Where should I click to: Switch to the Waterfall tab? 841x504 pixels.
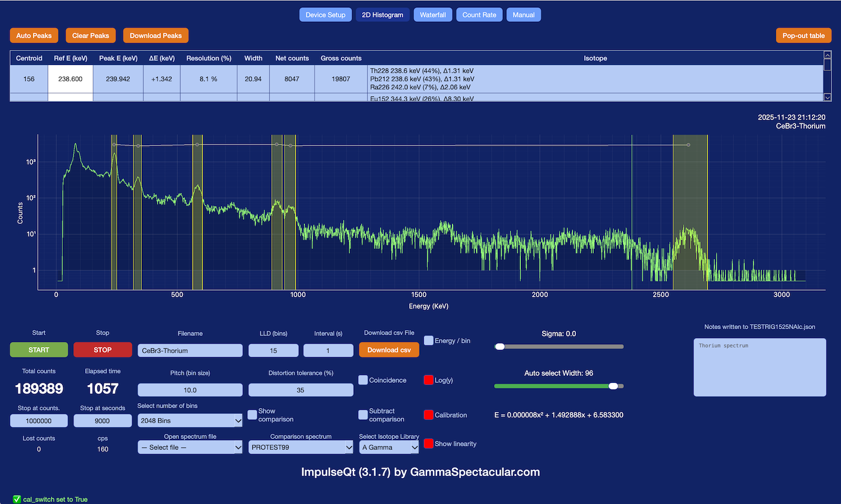pyautogui.click(x=433, y=15)
